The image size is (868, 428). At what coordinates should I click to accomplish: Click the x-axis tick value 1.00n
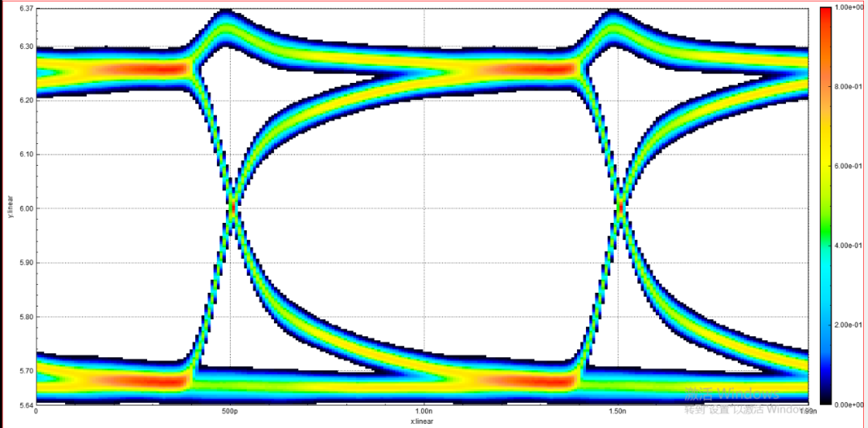click(x=424, y=412)
